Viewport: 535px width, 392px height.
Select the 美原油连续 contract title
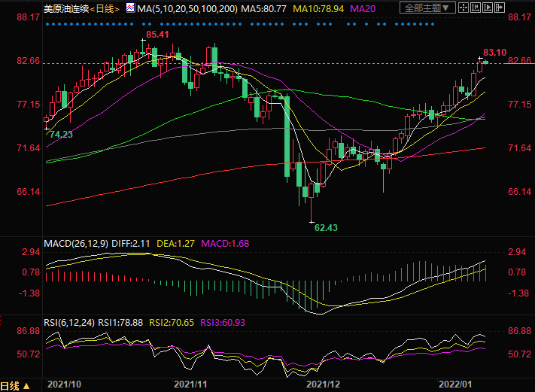[65, 8]
